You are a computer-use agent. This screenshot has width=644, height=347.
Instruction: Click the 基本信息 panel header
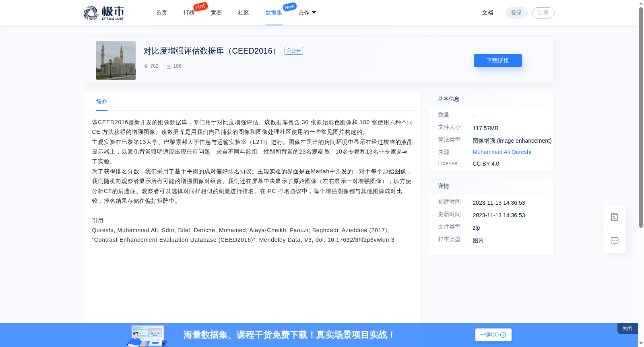coord(492,99)
